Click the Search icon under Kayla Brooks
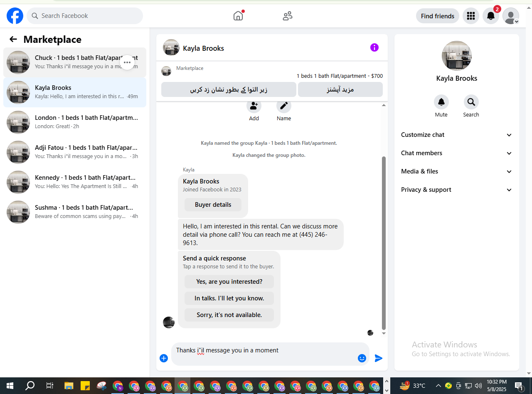The image size is (532, 394). (471, 102)
